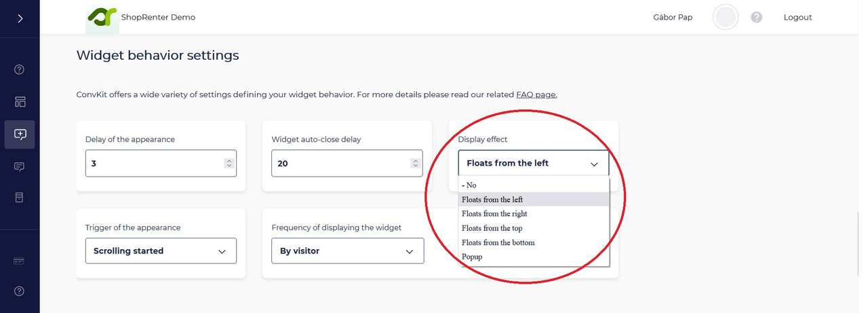This screenshot has width=868, height=313.
Task: Open the billing card sidebar icon
Action: click(x=20, y=261)
